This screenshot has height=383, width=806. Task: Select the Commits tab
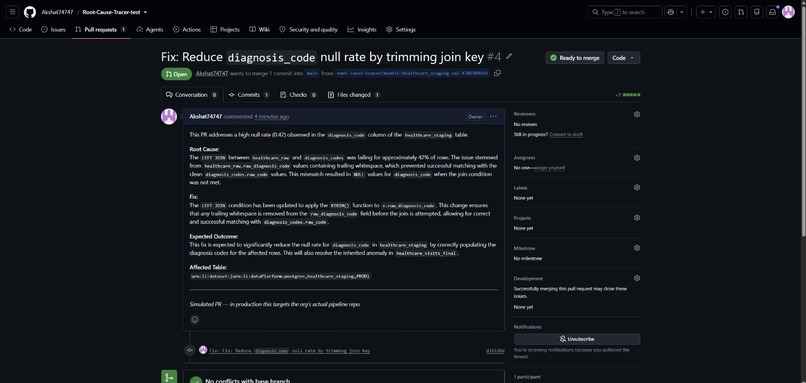click(x=249, y=95)
